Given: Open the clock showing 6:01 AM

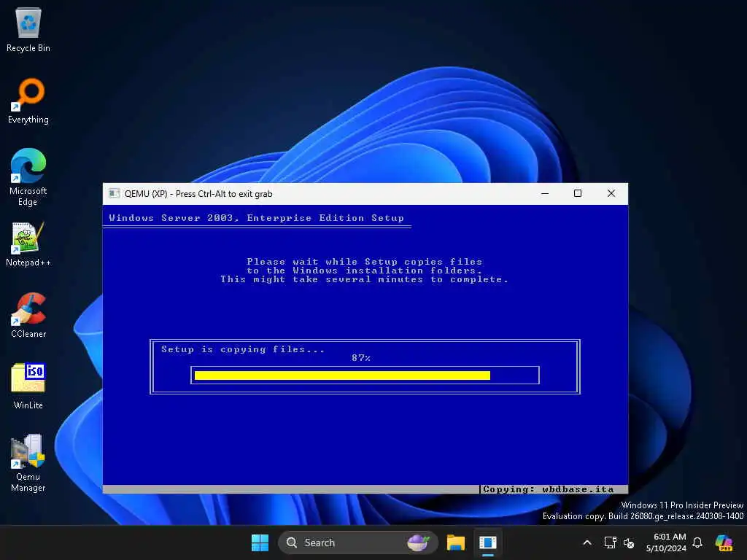Looking at the screenshot, I should pos(666,542).
